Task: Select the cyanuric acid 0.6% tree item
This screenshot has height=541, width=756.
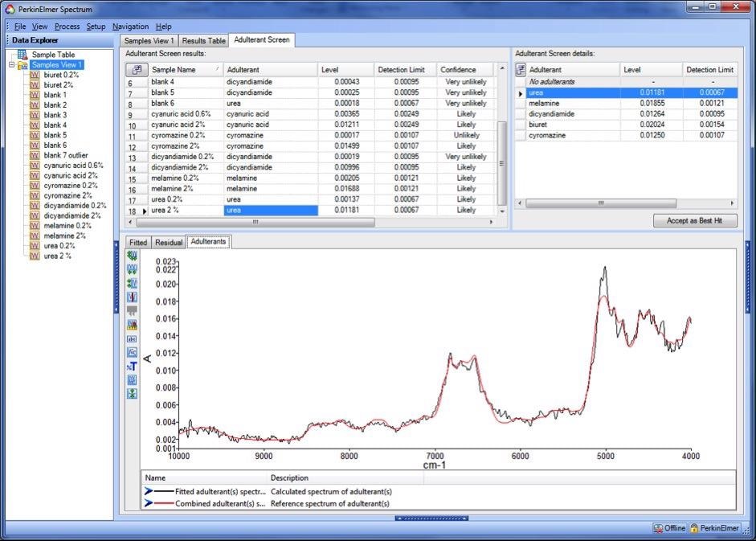Action: click(x=73, y=166)
